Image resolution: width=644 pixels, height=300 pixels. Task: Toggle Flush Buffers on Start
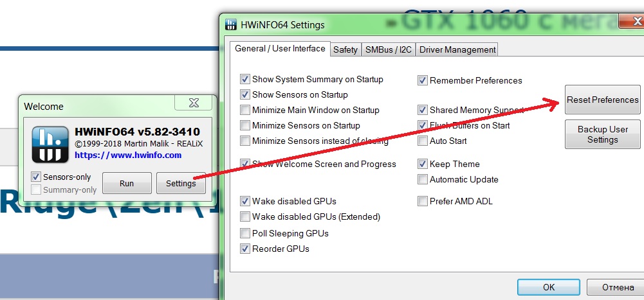click(x=423, y=125)
